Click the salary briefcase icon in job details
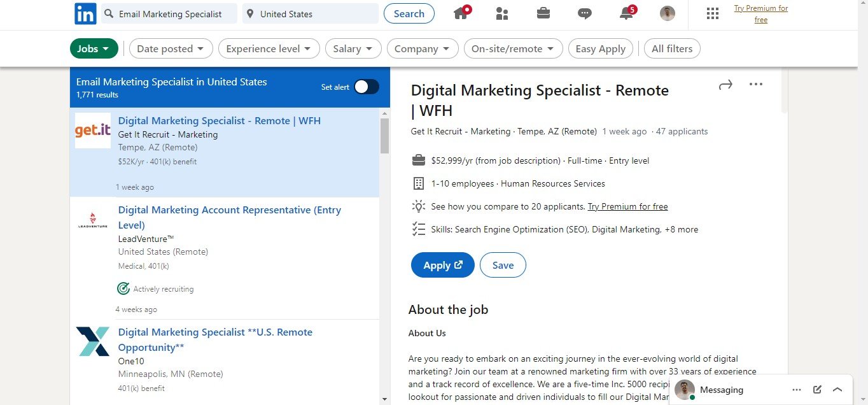868x405 pixels. (x=418, y=160)
